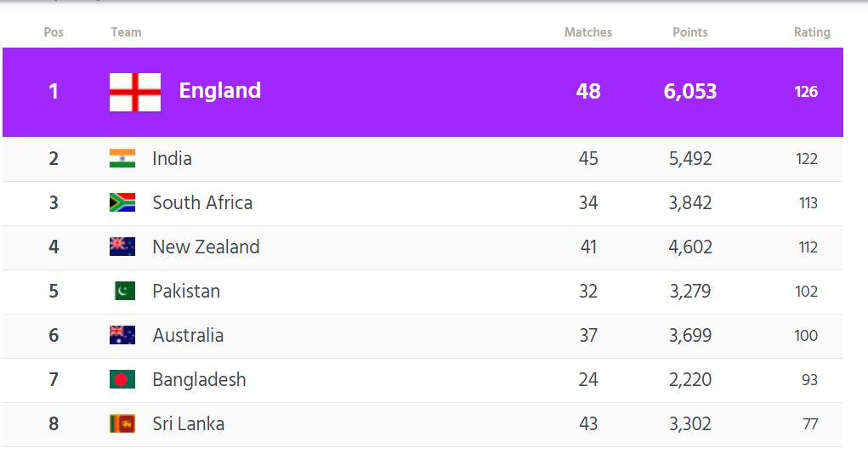
Task: Click the South Africa flag icon
Action: tap(122, 202)
